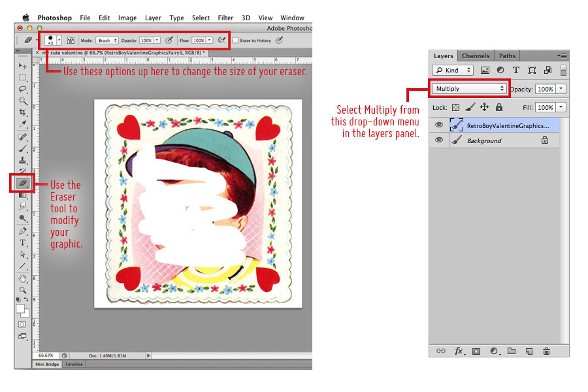Open the Image menu
Viewport: 588px width, 392px height.
click(x=127, y=18)
